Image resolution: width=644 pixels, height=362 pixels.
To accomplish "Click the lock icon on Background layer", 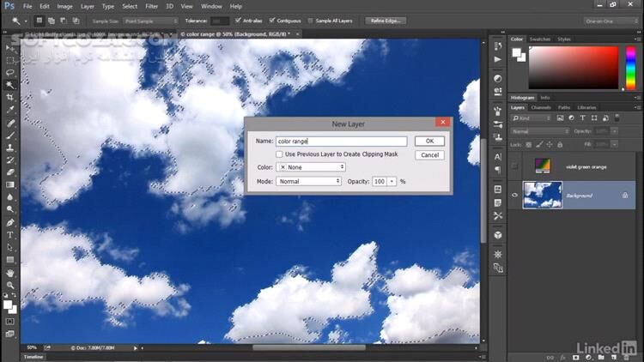I will [625, 196].
